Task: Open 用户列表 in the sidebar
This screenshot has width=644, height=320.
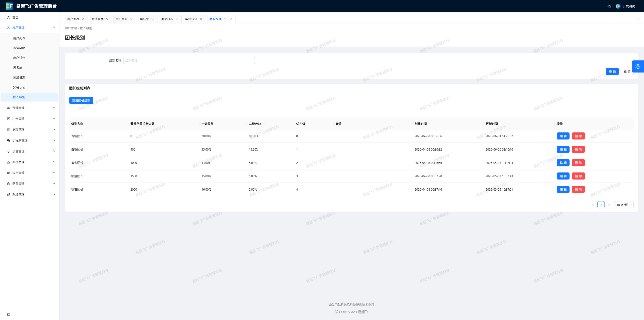Action: point(29,38)
